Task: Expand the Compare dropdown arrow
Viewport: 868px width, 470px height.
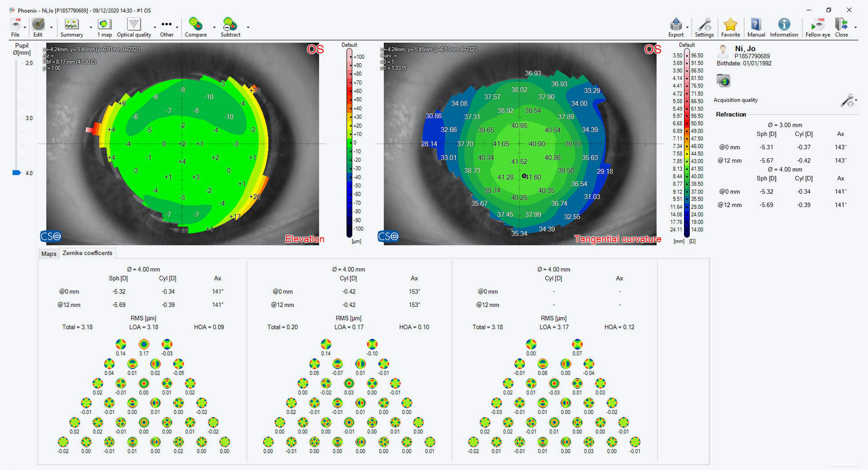Action: [214, 27]
